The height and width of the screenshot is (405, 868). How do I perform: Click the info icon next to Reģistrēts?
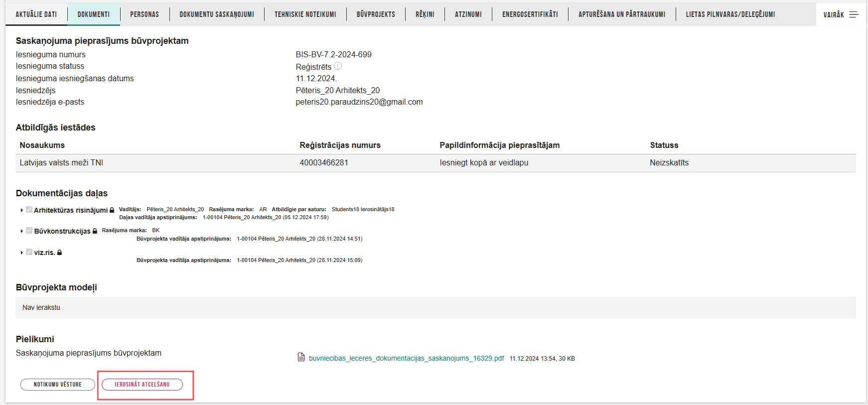[338, 66]
